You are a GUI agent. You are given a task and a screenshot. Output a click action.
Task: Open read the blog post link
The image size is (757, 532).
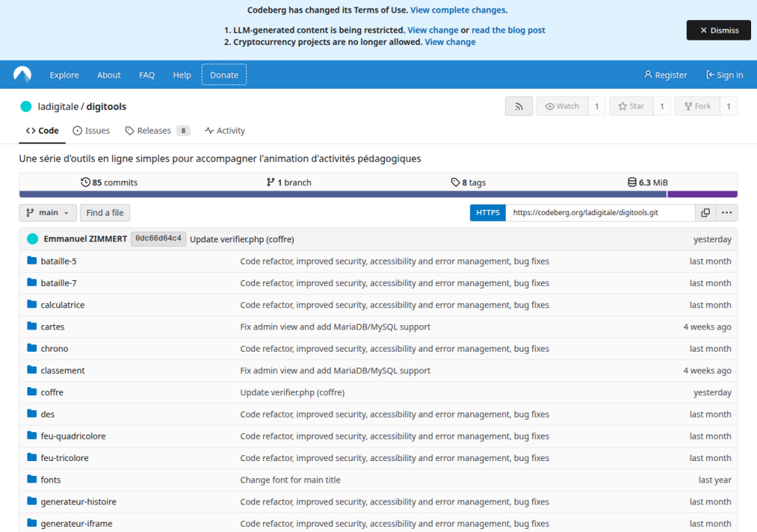point(509,30)
